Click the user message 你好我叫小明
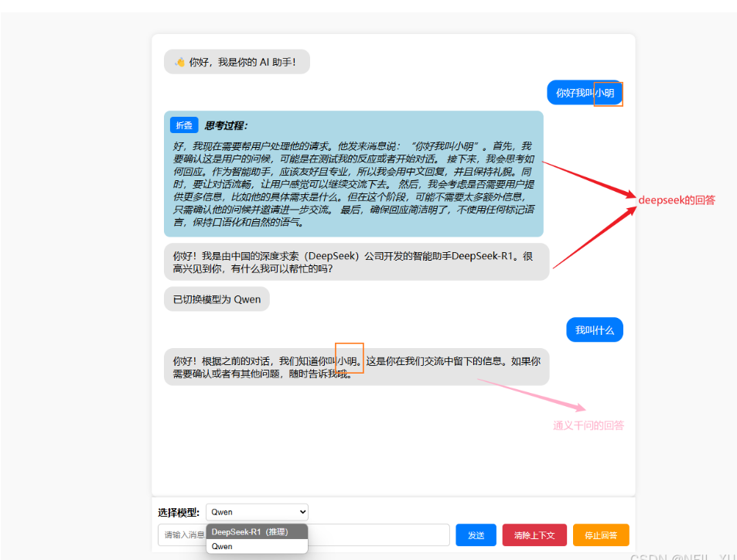Screen dimensions: 737x560 click(585, 93)
